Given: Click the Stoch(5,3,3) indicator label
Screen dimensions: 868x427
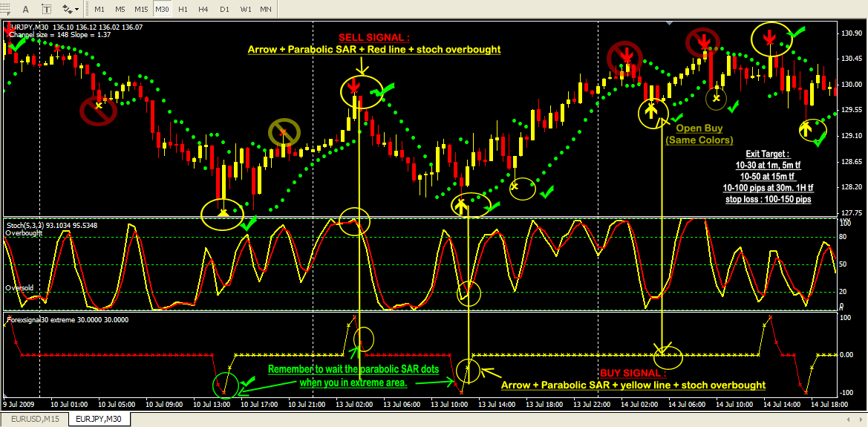Looking at the screenshot, I should tap(45, 224).
